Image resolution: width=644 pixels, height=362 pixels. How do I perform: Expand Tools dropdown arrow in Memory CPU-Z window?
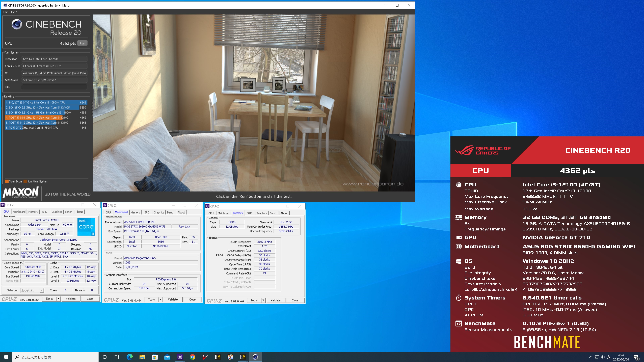(263, 300)
